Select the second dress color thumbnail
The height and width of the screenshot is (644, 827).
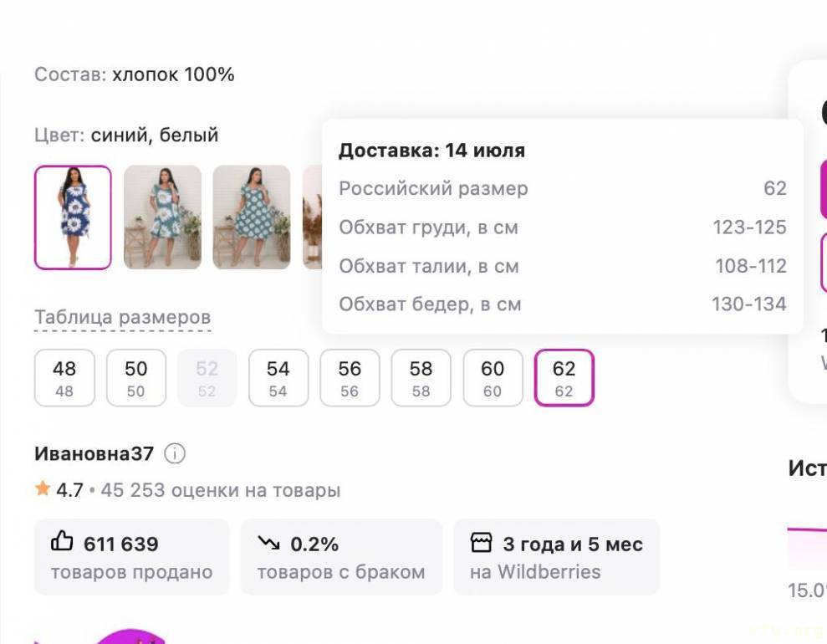pyautogui.click(x=162, y=217)
